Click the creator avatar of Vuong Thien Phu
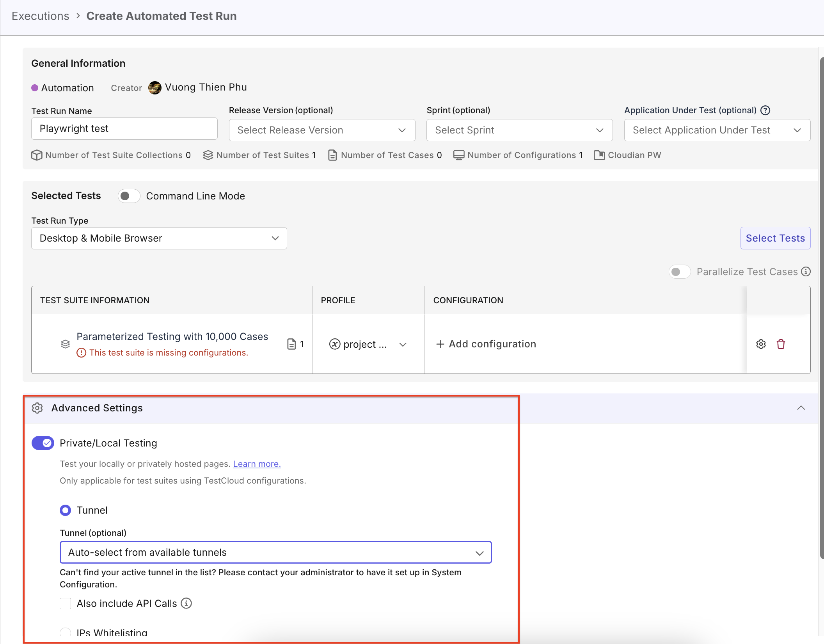 pyautogui.click(x=154, y=88)
